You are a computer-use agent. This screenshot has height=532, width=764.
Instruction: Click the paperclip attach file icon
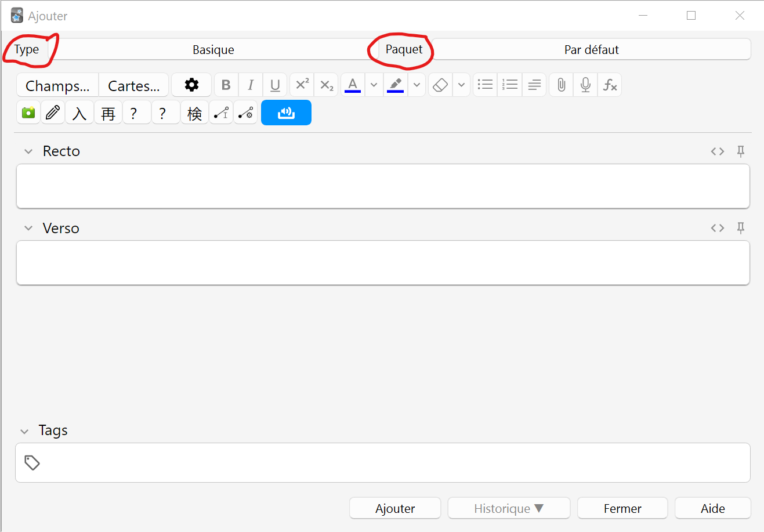pyautogui.click(x=561, y=85)
